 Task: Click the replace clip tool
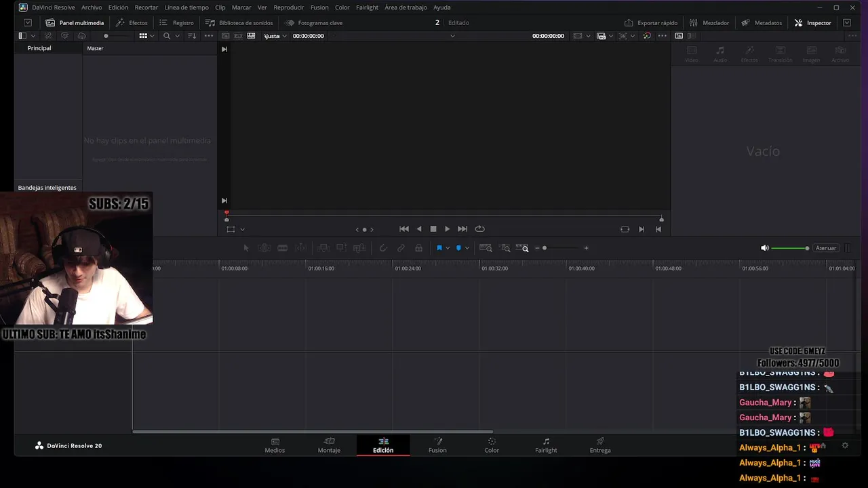point(359,248)
